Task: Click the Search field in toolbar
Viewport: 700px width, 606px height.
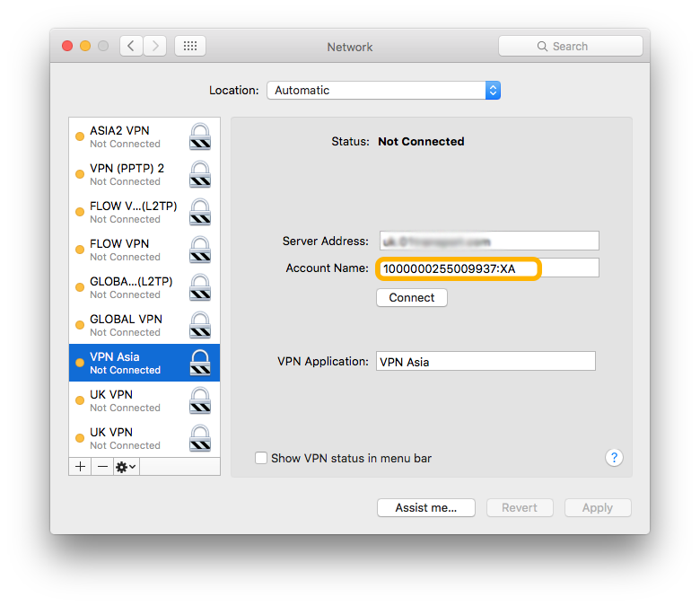Action: [571, 46]
